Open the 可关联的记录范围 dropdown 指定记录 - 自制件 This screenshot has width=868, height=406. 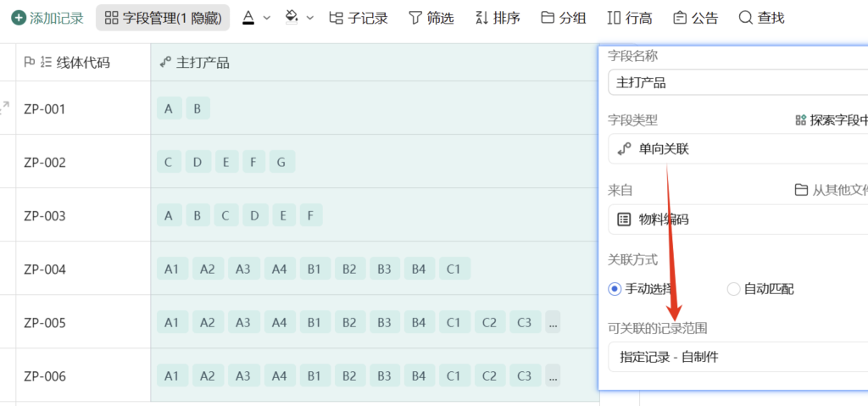[x=737, y=357]
